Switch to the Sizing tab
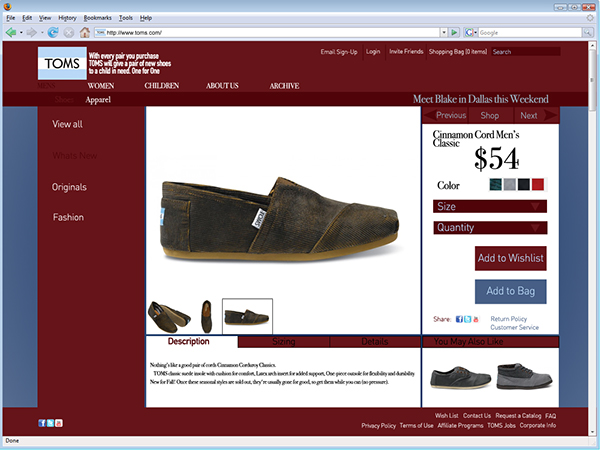600x450 pixels. click(x=284, y=341)
